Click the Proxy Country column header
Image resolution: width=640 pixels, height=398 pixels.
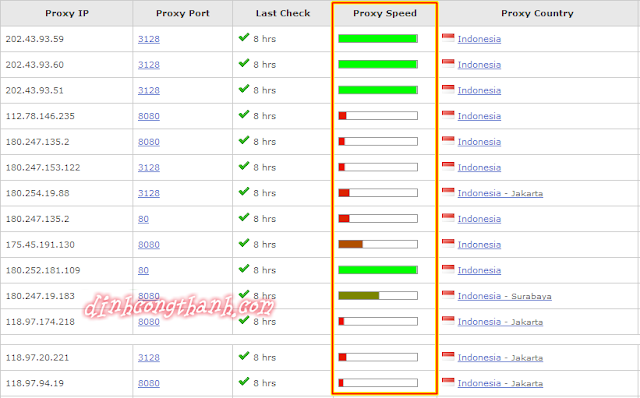pos(537,13)
